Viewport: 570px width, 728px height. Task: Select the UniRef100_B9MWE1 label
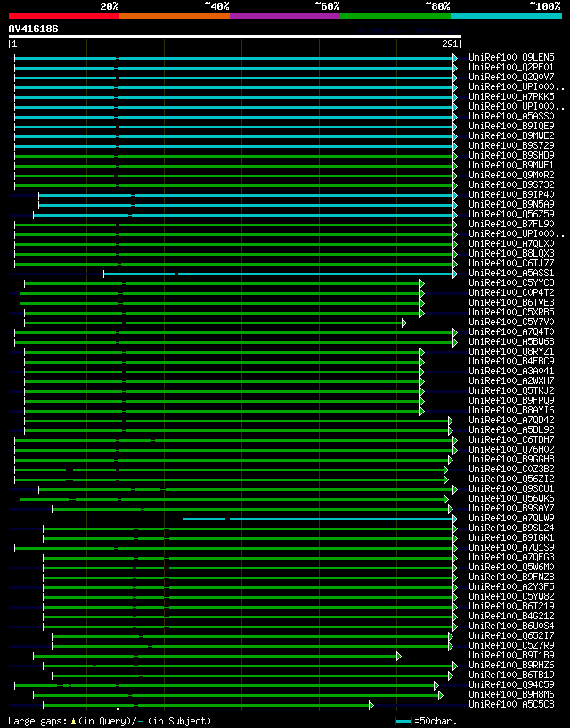pos(511,165)
